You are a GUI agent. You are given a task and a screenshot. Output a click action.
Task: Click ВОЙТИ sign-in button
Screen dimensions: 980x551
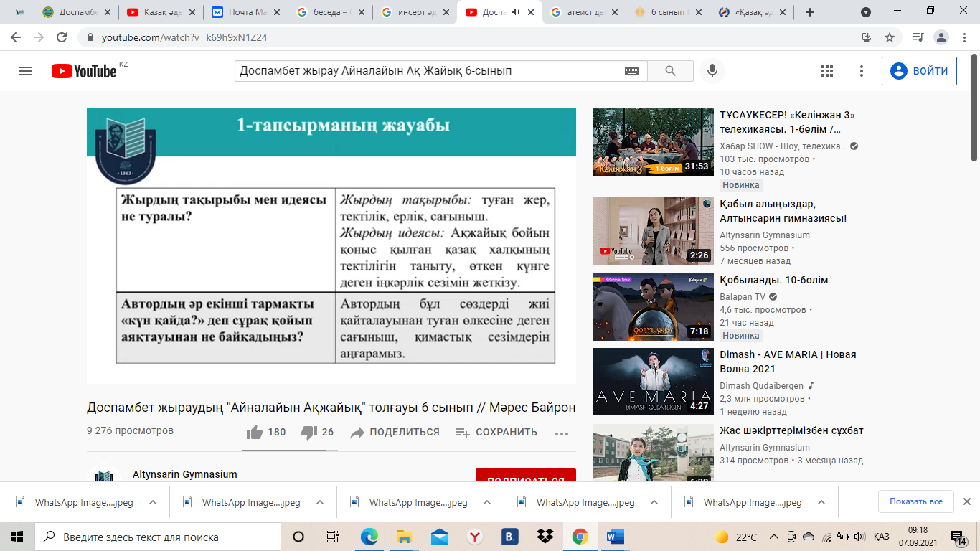[919, 71]
